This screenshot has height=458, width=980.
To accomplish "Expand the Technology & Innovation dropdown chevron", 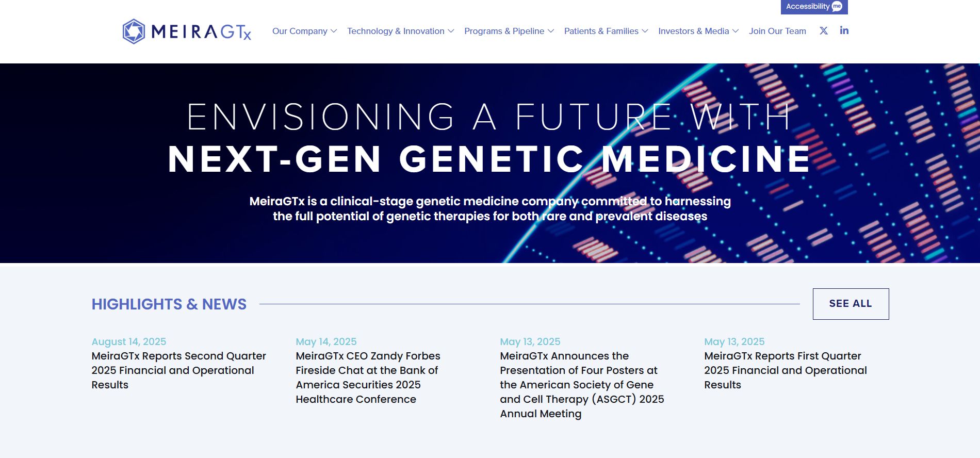I will point(451,31).
